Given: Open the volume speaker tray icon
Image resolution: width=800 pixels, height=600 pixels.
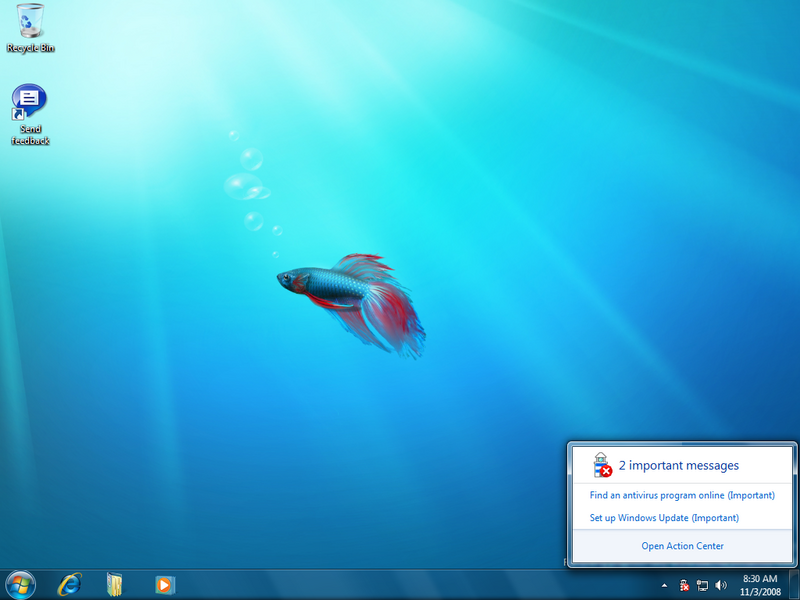Looking at the screenshot, I should point(721,585).
